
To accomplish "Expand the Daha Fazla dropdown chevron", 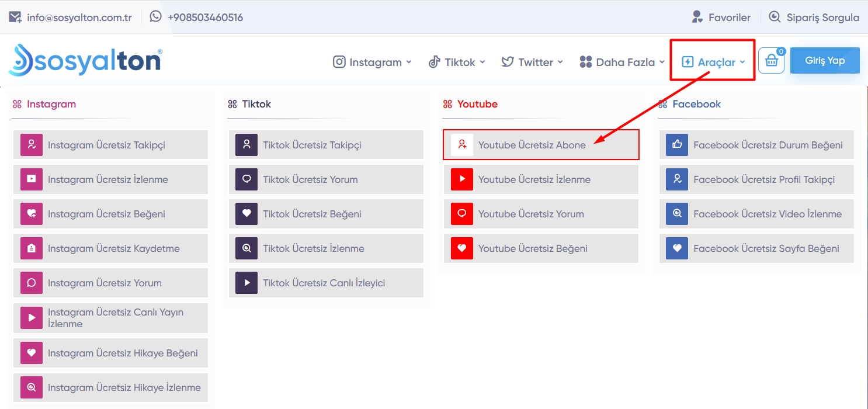I will [662, 62].
